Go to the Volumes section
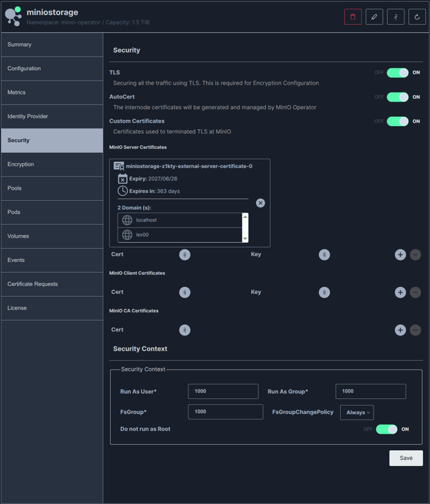Viewport: 430px width, 504px height. pyautogui.click(x=52, y=236)
